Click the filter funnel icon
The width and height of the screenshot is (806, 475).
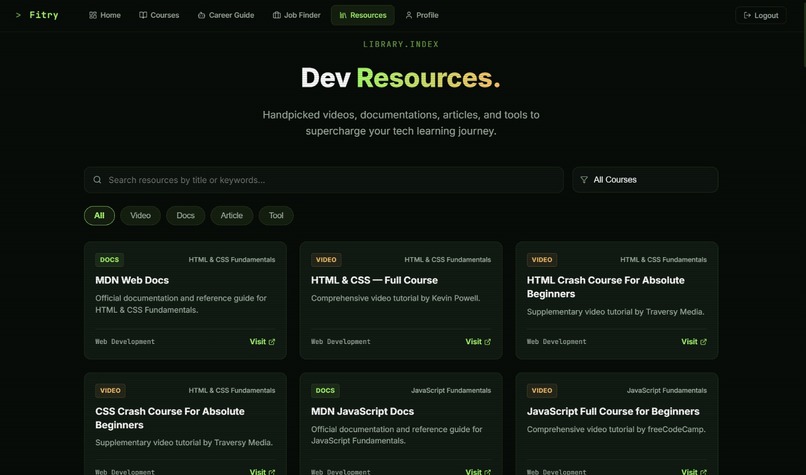pyautogui.click(x=584, y=180)
